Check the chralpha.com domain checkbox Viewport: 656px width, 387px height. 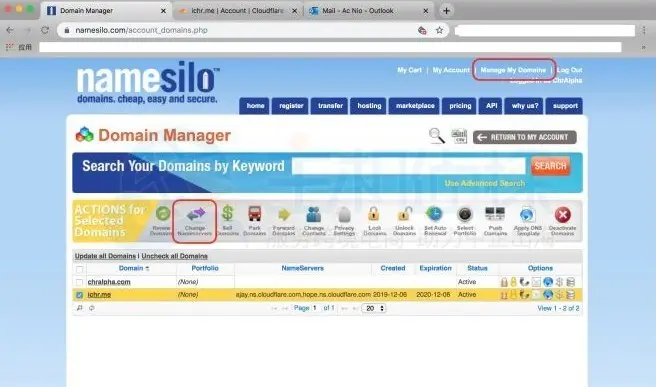click(79, 282)
